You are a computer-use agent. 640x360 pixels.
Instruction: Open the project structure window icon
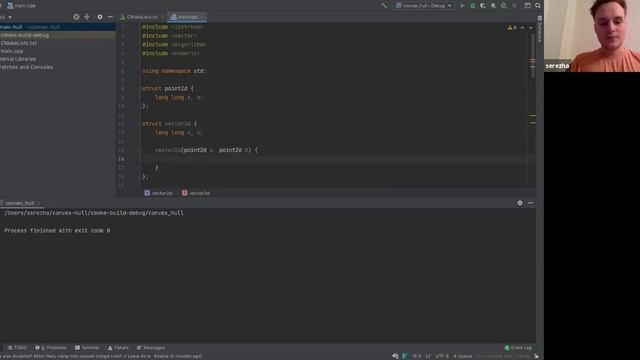click(x=527, y=6)
